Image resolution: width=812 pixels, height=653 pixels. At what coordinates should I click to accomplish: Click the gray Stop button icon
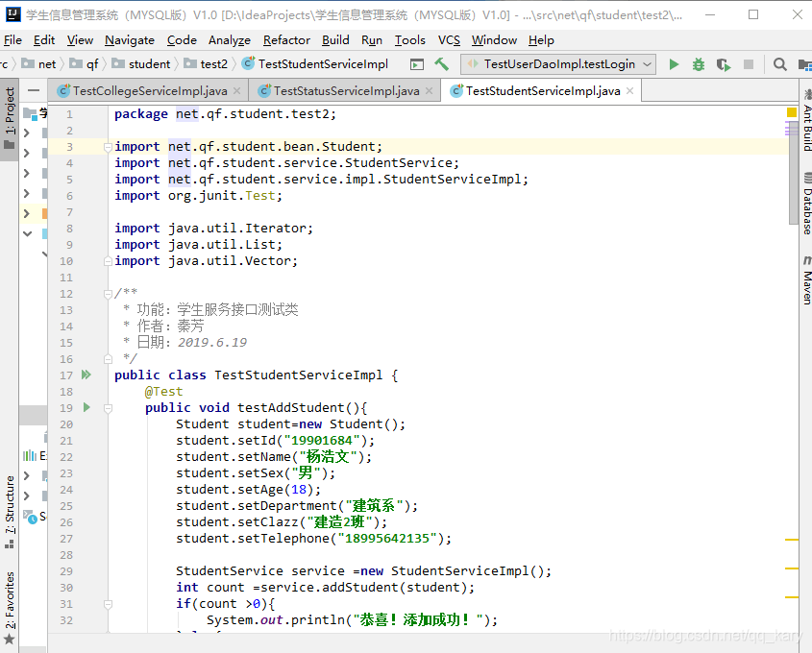[749, 64]
